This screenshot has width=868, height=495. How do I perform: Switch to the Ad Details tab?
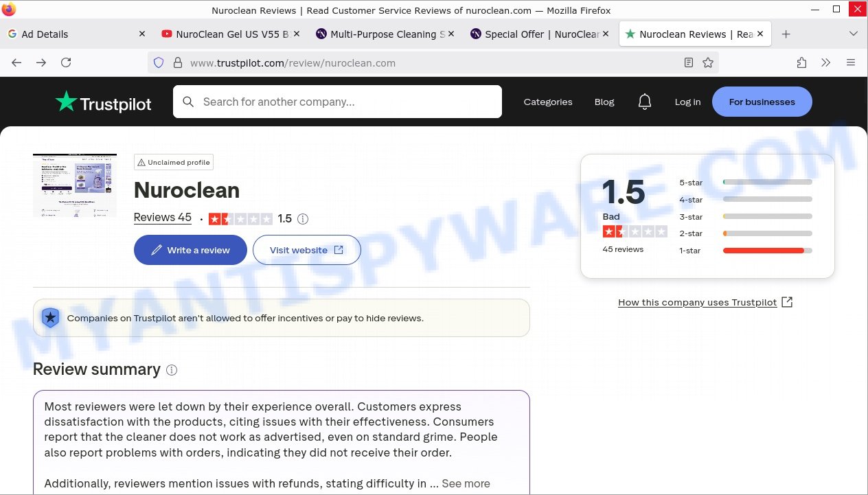tap(77, 34)
